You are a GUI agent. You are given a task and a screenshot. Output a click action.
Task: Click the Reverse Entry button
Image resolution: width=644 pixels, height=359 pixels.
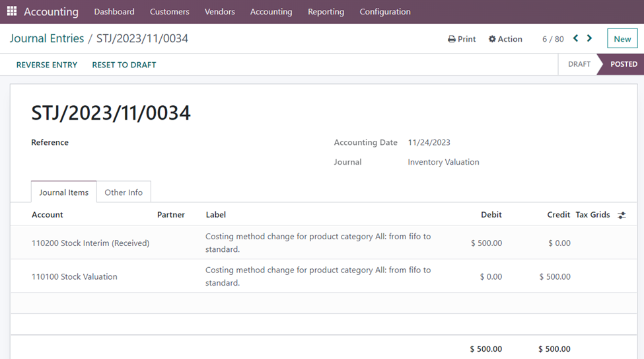tap(47, 65)
